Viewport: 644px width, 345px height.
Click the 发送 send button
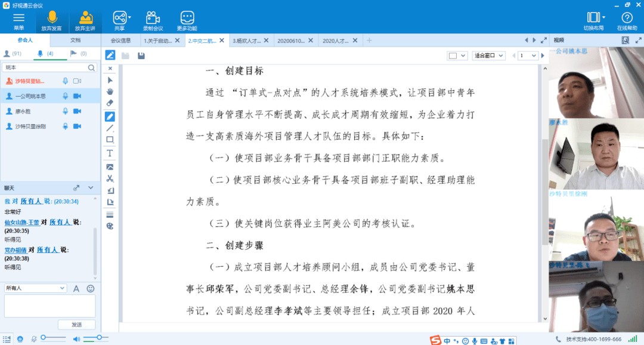click(77, 325)
